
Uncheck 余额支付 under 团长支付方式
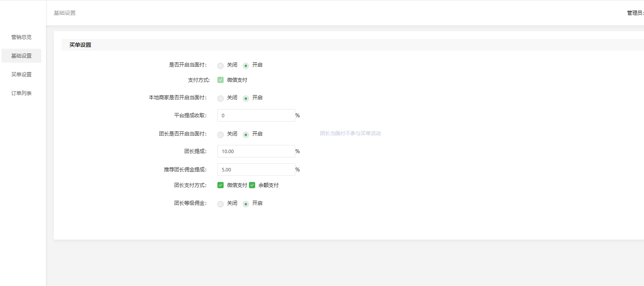point(252,185)
